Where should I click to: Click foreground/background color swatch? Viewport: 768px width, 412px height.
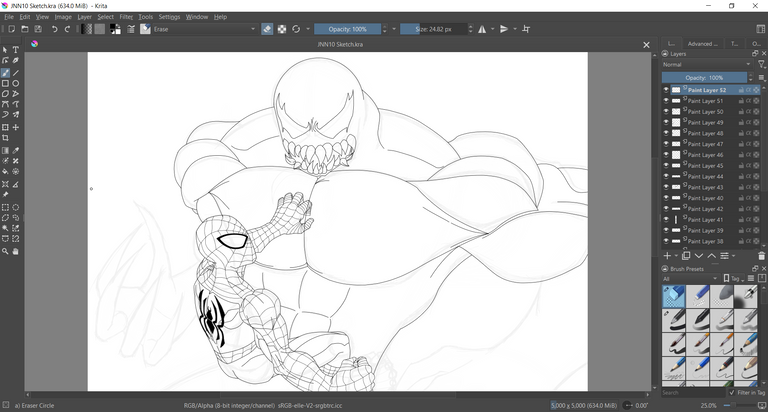115,29
